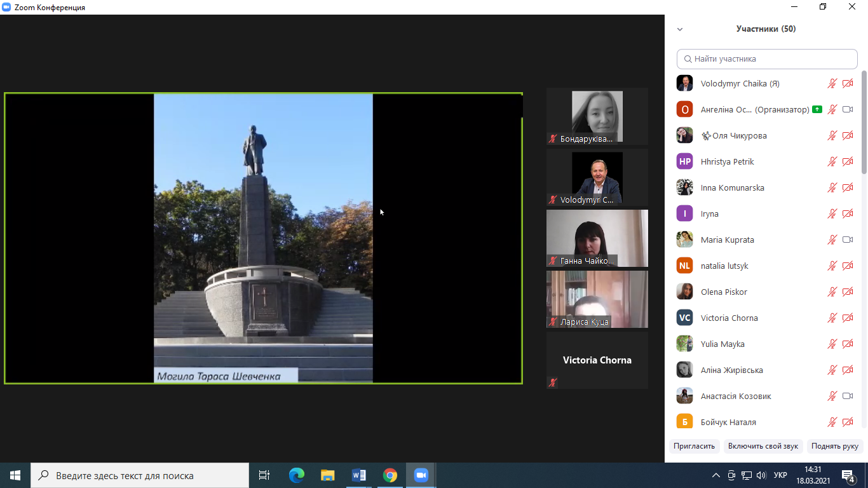Screen dimensions: 868x488
Task: Show hidden system tray icons
Action: [x=716, y=475]
